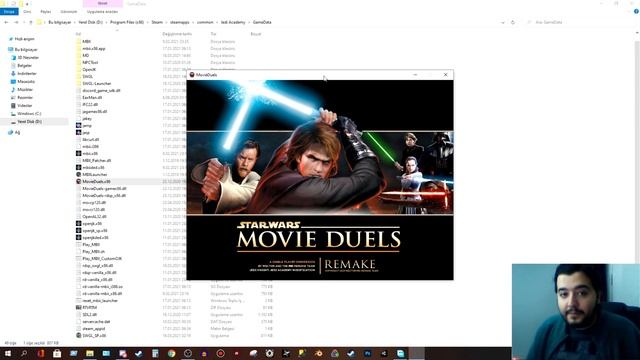Select openjk.x86 file
Image resolution: width=640 pixels, height=360 pixels.
point(92,223)
